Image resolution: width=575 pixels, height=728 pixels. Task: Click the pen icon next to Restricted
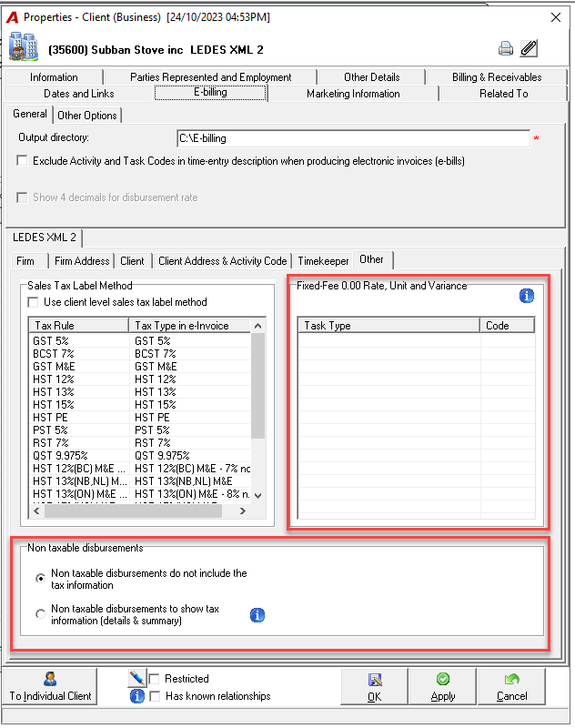pos(137,678)
